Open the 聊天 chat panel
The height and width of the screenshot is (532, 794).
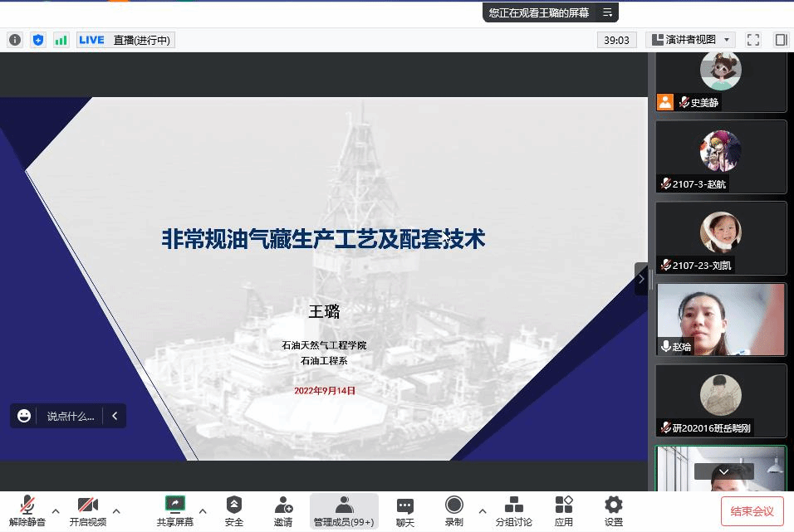[404, 511]
